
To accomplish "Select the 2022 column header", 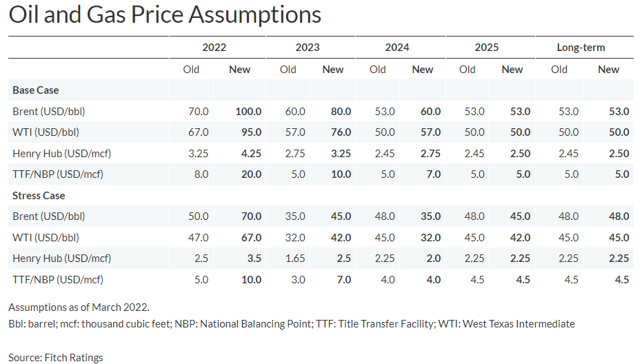I will point(214,48).
